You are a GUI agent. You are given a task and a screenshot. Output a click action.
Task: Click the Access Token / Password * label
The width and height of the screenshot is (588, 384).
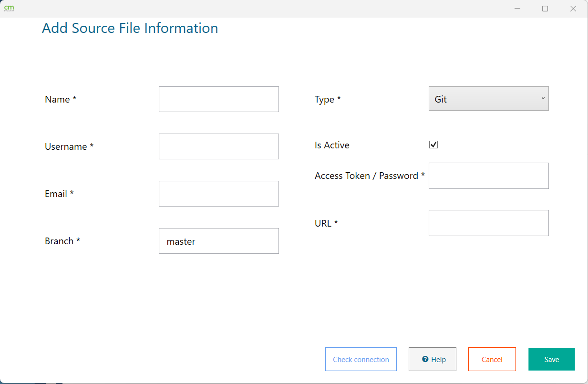(x=370, y=176)
